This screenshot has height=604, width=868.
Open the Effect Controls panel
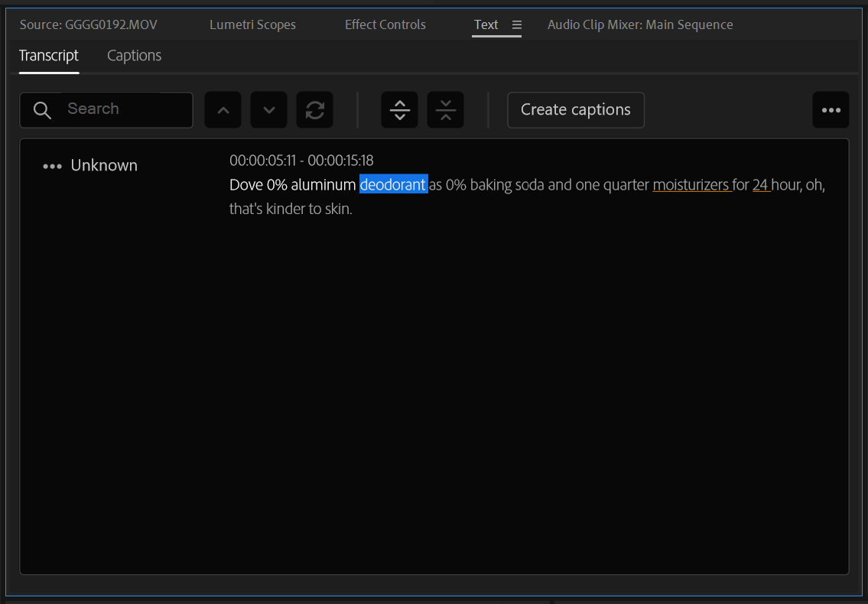385,24
